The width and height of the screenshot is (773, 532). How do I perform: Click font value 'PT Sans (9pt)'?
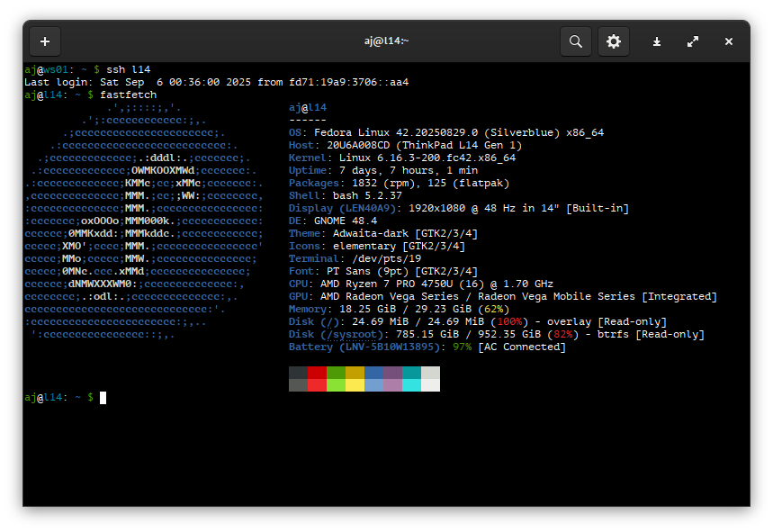(367, 272)
